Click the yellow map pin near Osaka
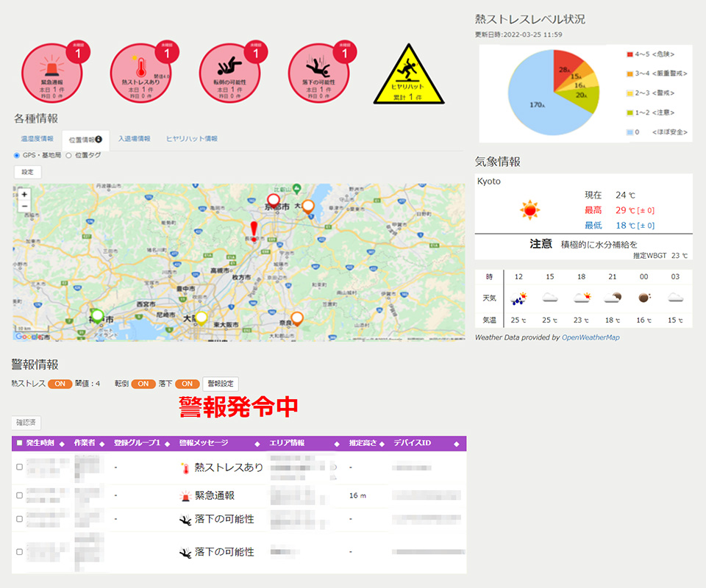The height and width of the screenshot is (588, 706). point(201,317)
